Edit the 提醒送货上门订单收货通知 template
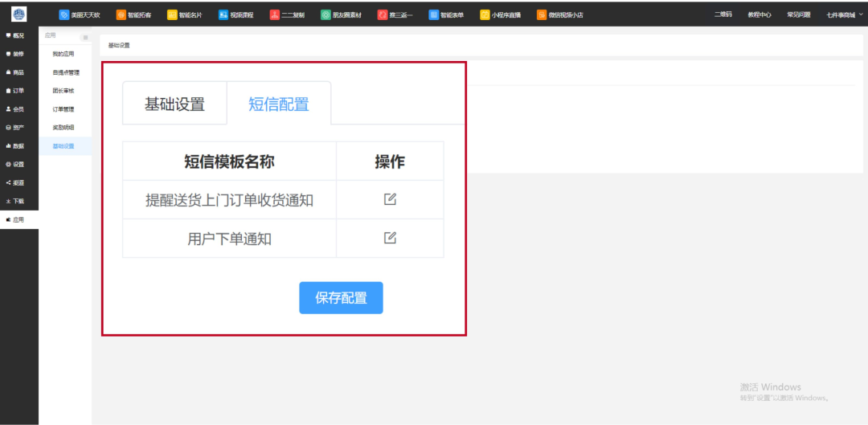This screenshot has height=425, width=868. point(391,199)
